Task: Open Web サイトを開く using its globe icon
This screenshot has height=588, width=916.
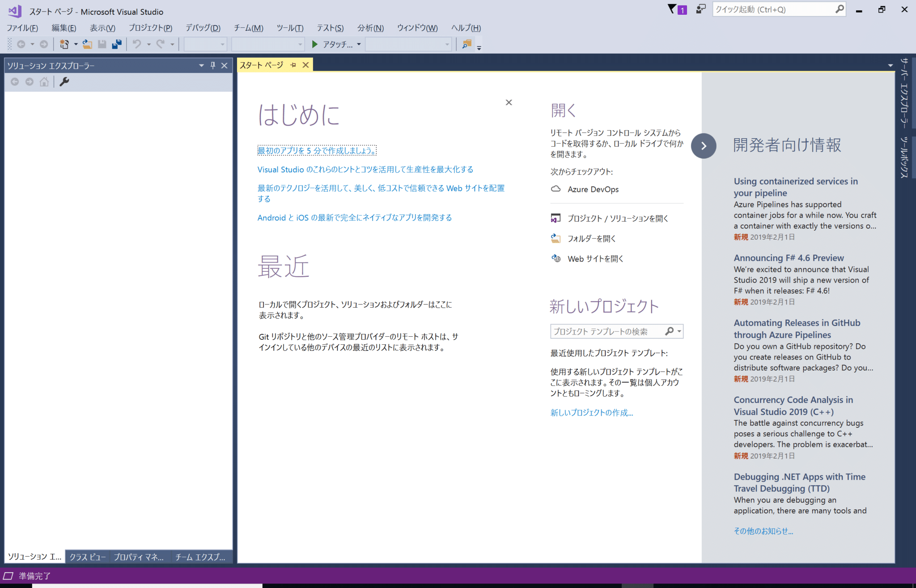Action: (x=556, y=258)
